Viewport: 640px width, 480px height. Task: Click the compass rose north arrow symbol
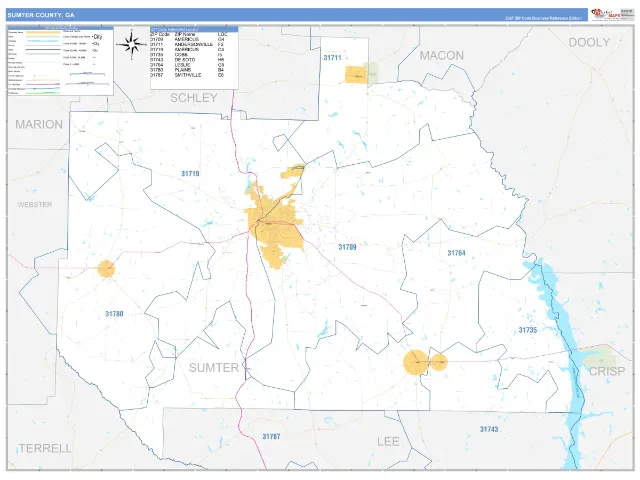131,44
